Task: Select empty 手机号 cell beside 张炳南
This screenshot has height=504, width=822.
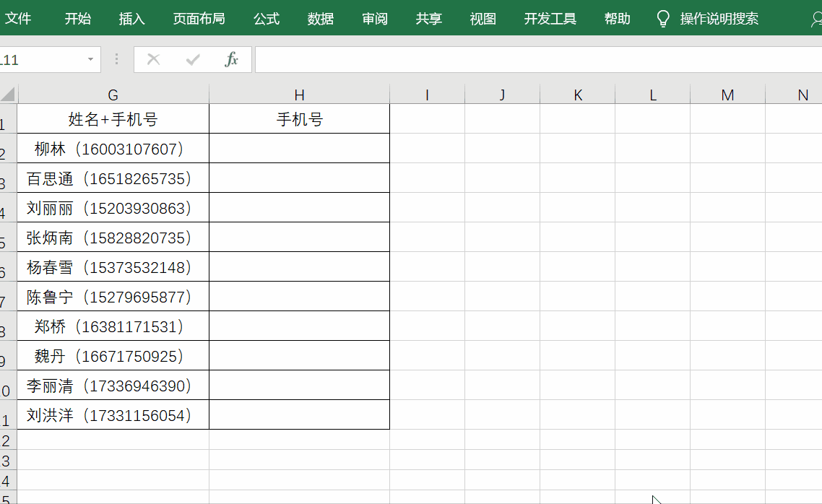Action: point(299,238)
